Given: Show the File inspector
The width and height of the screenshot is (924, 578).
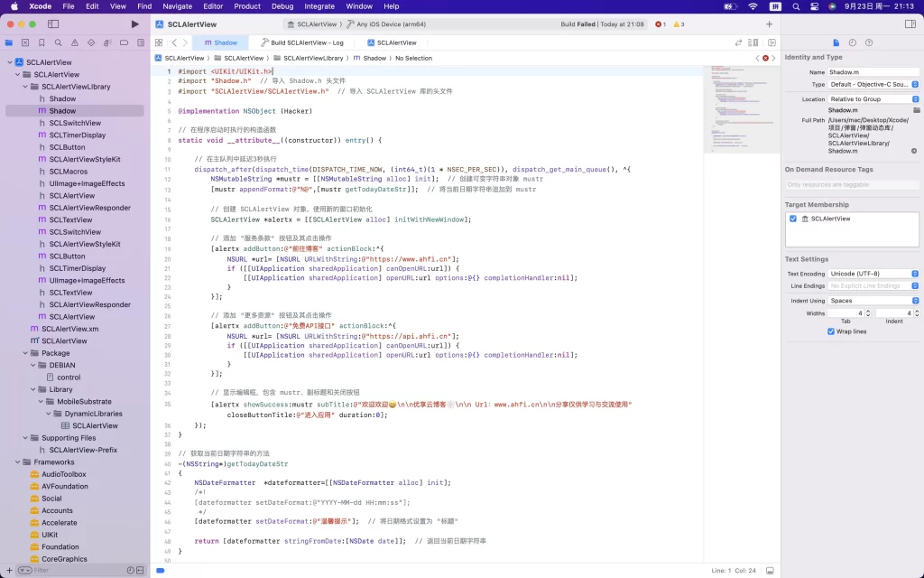Looking at the screenshot, I should (836, 42).
